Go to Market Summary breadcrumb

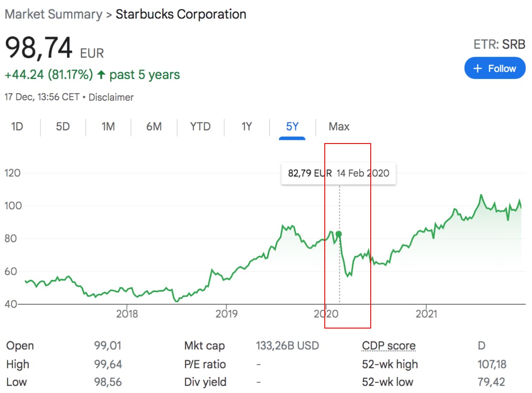pyautogui.click(x=53, y=14)
